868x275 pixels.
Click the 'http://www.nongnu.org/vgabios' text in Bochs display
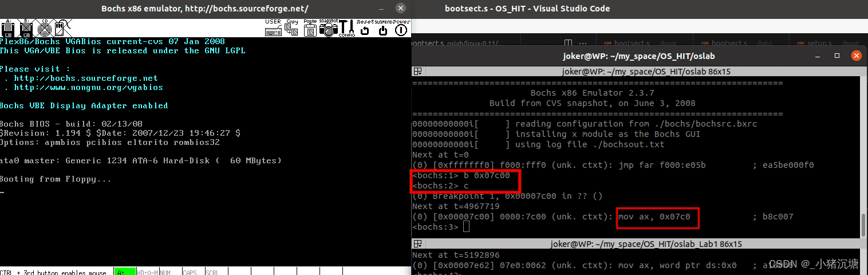[88, 88]
